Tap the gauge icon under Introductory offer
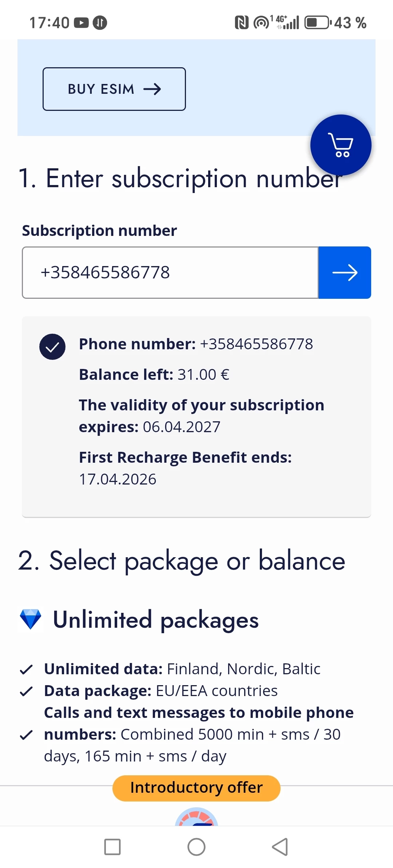Image resolution: width=393 pixels, height=868 pixels. pyautogui.click(x=196, y=818)
